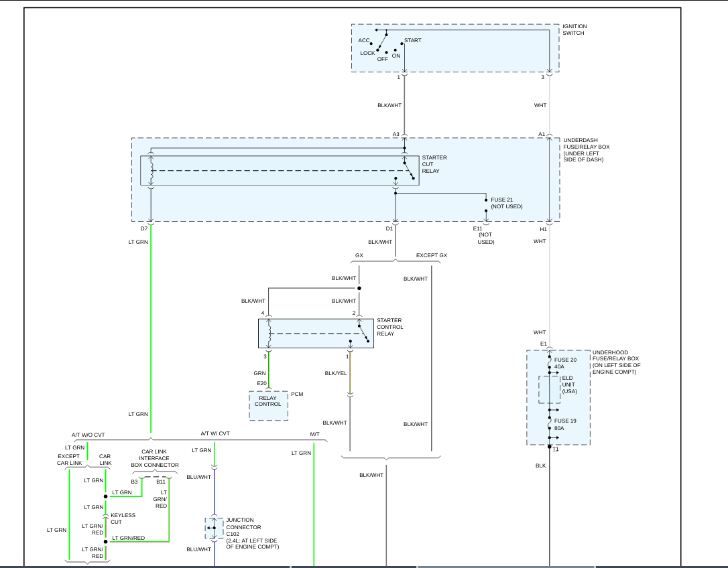Click the M/T branch label

(x=314, y=434)
